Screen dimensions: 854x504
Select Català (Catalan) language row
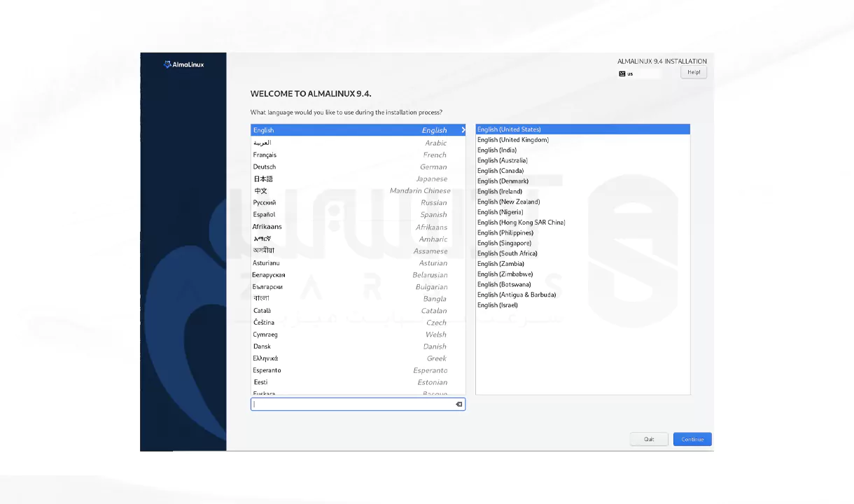[358, 310]
